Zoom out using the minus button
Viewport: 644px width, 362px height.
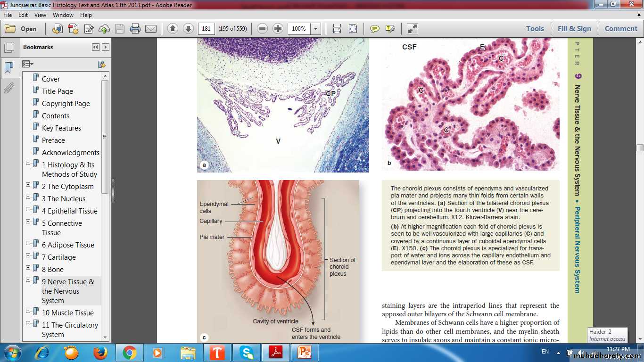[263, 29]
